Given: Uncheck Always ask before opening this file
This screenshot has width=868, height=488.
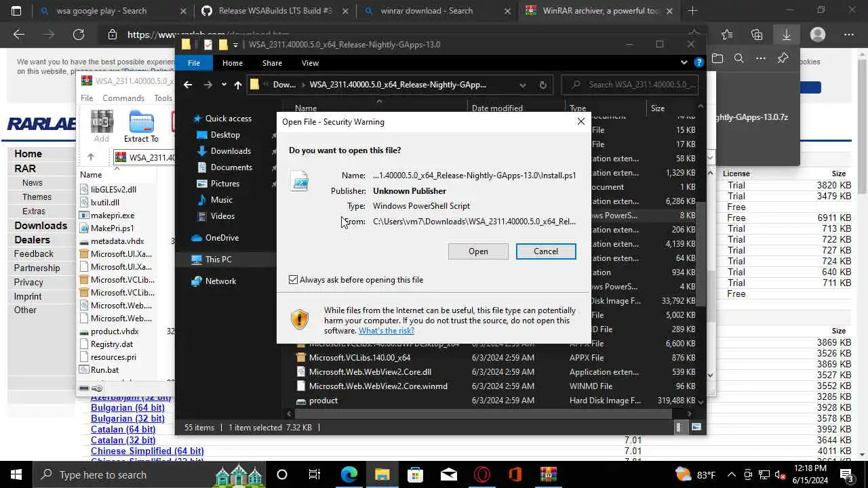Looking at the screenshot, I should 294,280.
